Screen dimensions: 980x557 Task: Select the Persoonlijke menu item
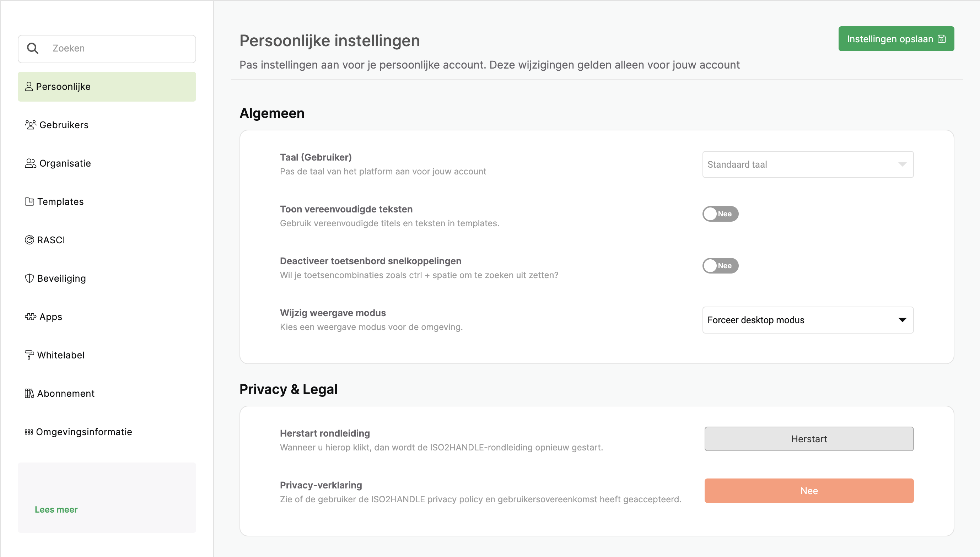tap(107, 86)
